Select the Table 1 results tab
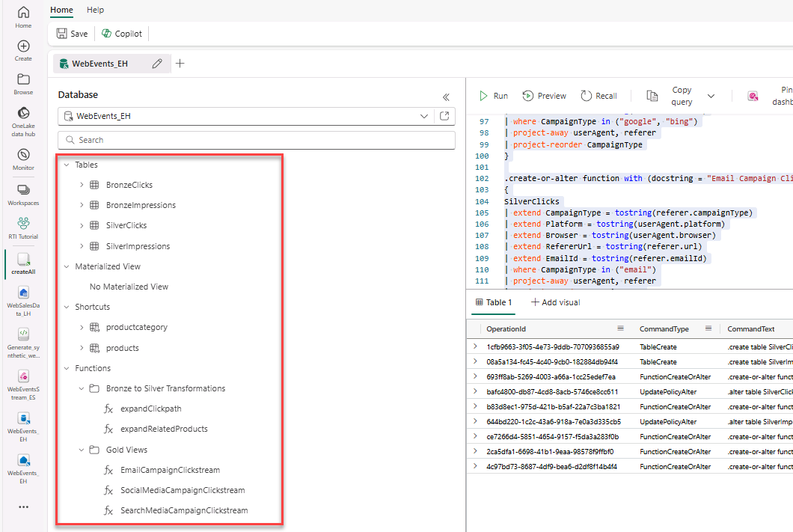This screenshot has height=532, width=793. (494, 302)
